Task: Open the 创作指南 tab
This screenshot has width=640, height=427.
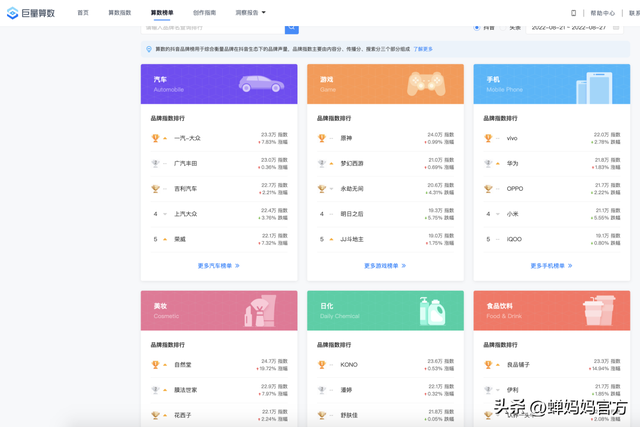Action: click(204, 13)
